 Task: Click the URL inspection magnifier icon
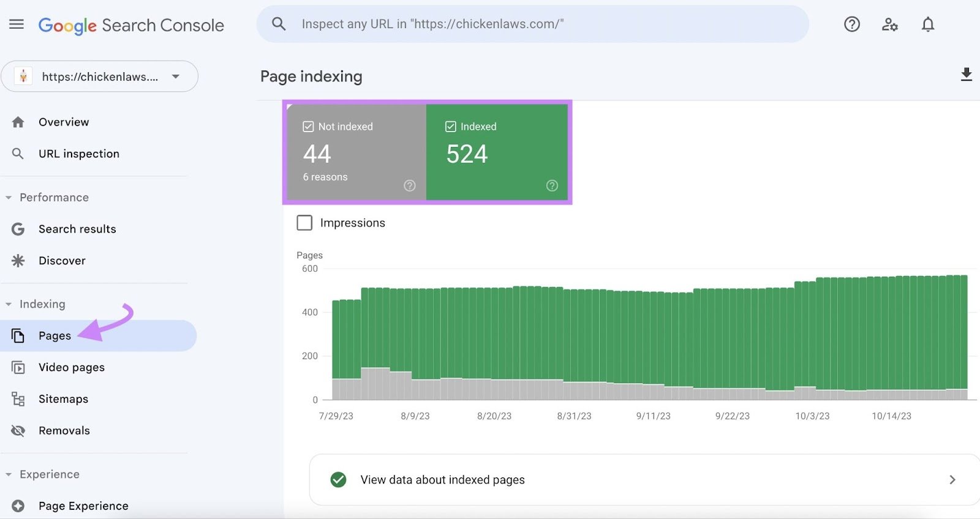18,154
